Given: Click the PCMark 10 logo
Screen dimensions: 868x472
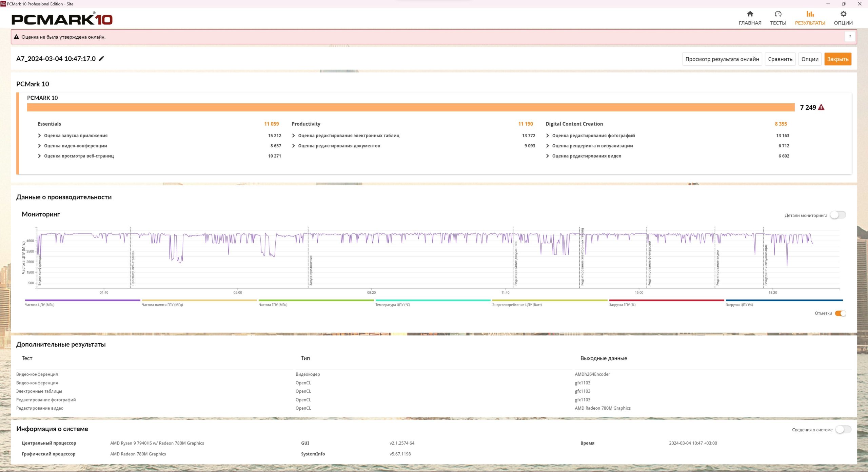Looking at the screenshot, I should [62, 19].
